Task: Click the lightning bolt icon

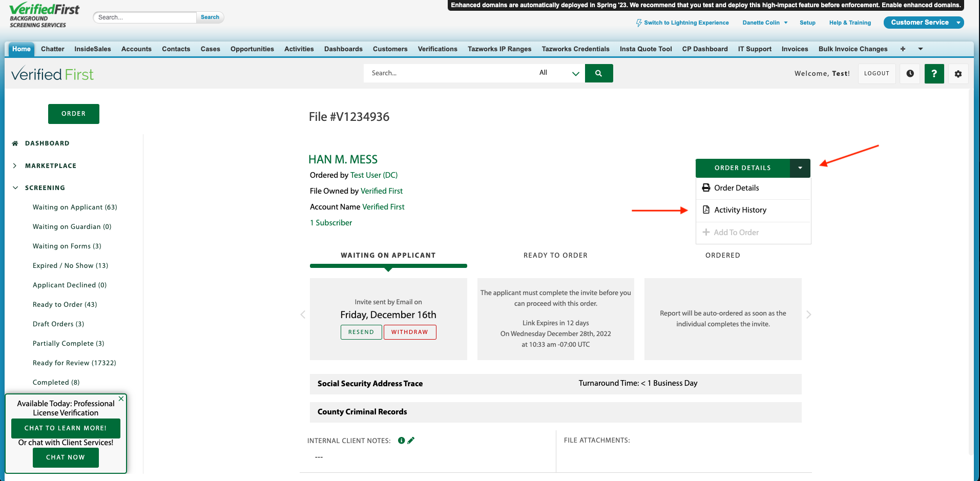Action: click(639, 23)
